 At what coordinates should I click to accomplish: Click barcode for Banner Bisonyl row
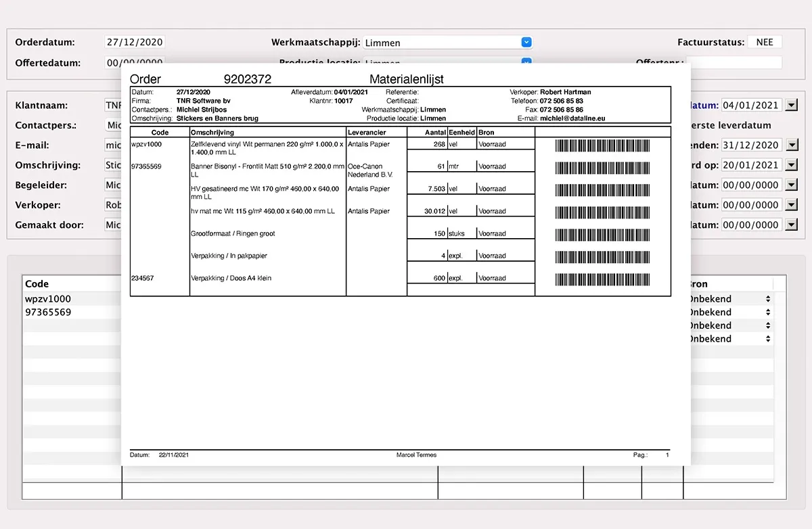pyautogui.click(x=602, y=168)
